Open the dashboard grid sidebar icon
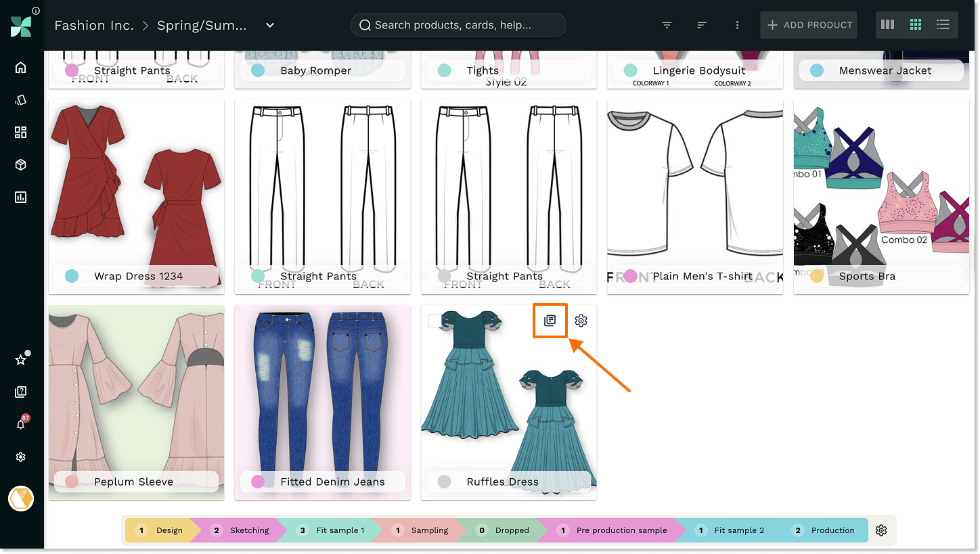The height and width of the screenshot is (554, 980). [x=21, y=133]
